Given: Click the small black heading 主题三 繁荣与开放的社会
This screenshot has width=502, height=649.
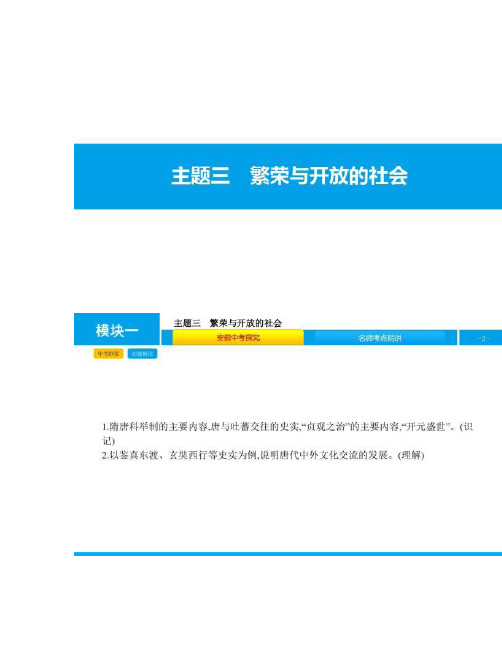Looking at the screenshot, I should click(228, 323).
